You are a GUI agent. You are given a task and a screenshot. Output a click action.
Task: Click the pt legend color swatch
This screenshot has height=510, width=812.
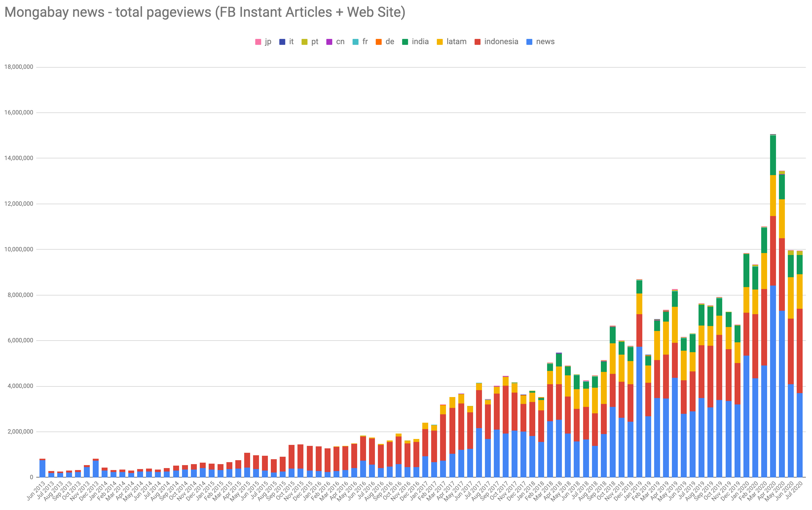click(x=304, y=42)
